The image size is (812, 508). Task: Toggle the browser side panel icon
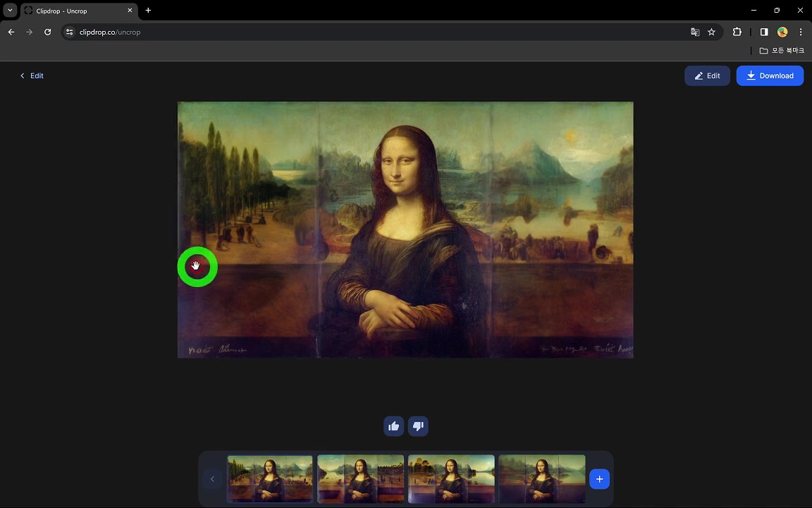click(x=764, y=32)
